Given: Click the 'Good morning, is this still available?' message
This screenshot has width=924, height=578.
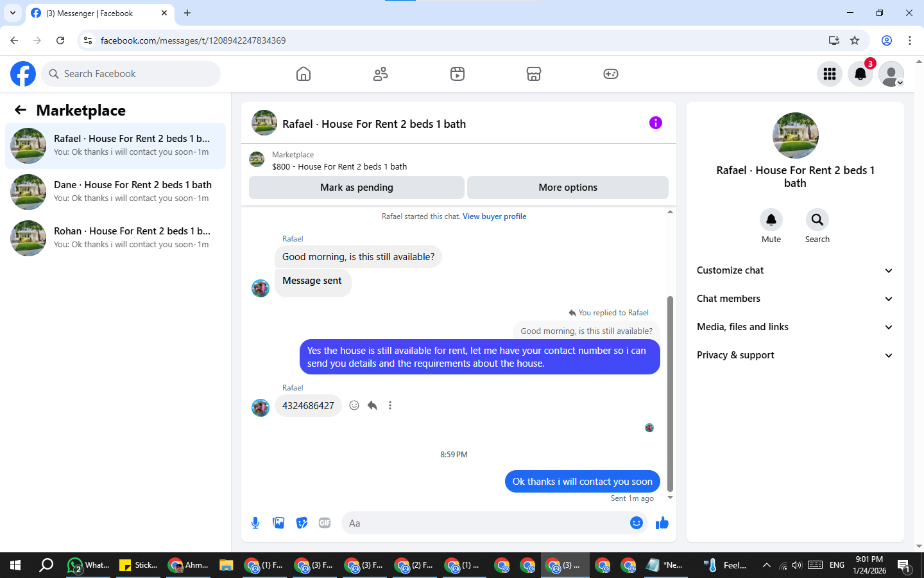Looking at the screenshot, I should [x=358, y=257].
